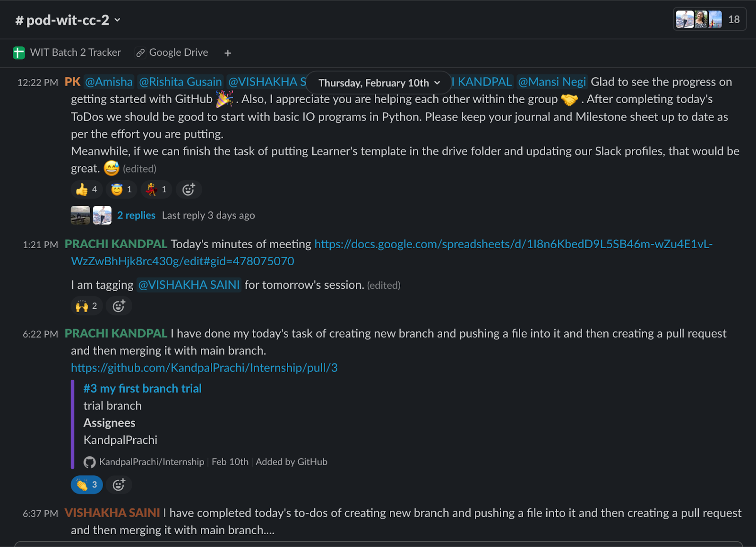The image size is (756, 547).
Task: Open the GitHub pull/3 link
Action: coord(204,368)
